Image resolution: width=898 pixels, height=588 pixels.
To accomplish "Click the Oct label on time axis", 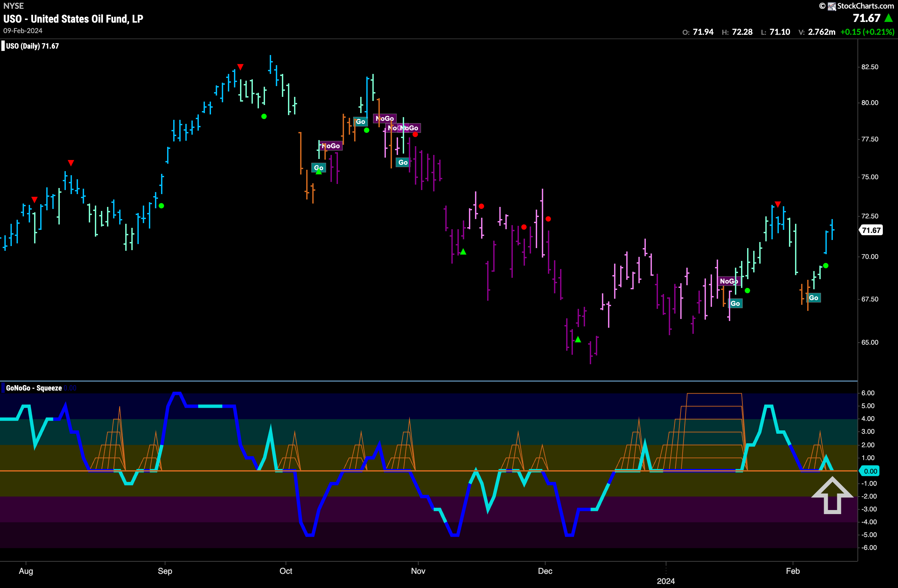I will click(286, 571).
